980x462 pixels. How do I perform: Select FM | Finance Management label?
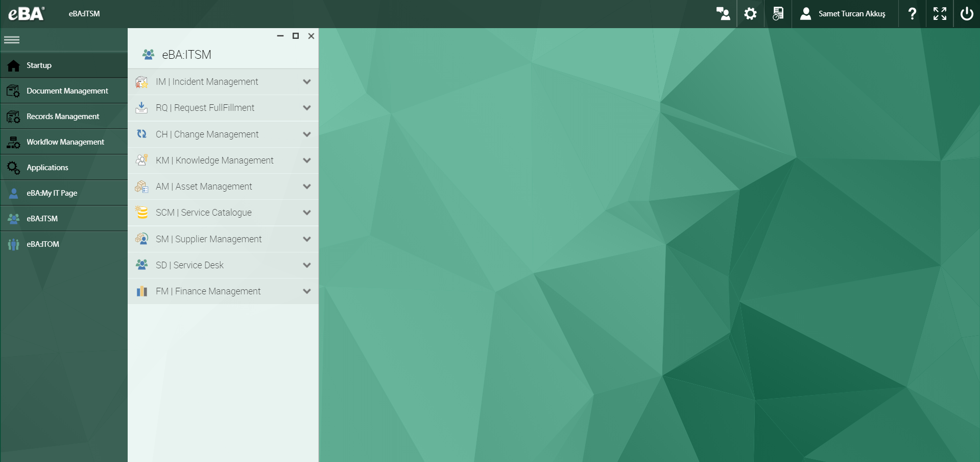point(208,291)
